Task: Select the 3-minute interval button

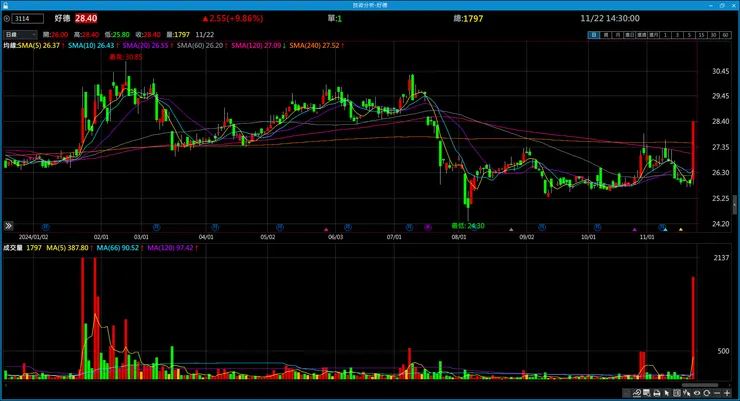Action: coord(677,35)
